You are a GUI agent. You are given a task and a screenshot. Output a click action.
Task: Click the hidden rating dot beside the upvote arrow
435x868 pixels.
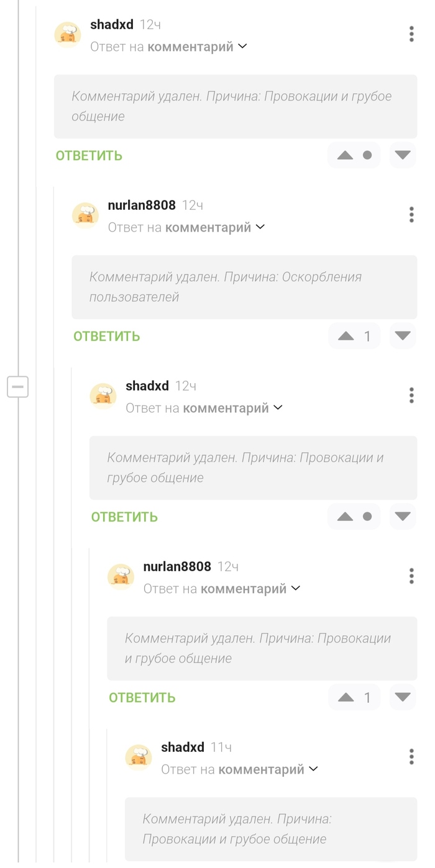coord(368,155)
